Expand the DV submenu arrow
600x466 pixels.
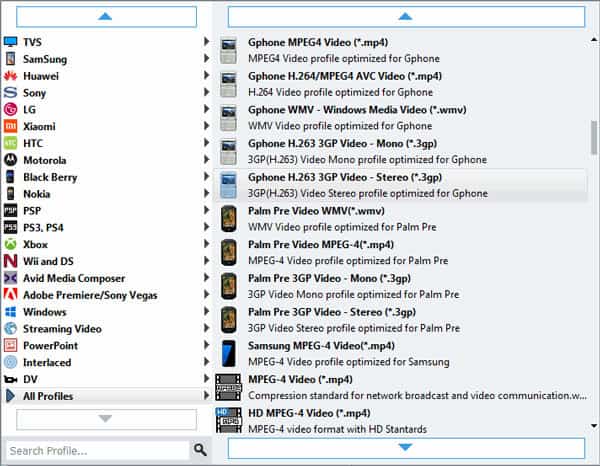[x=206, y=378]
